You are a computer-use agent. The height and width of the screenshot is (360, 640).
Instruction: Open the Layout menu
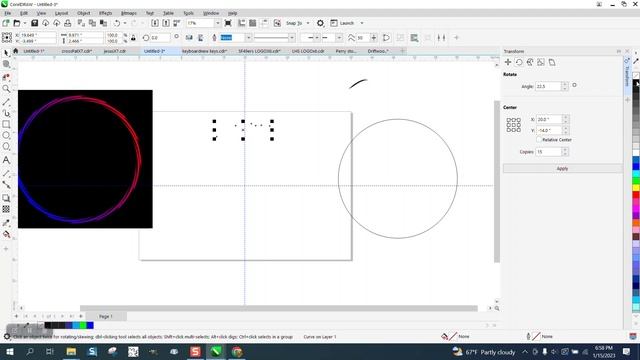(x=61, y=13)
